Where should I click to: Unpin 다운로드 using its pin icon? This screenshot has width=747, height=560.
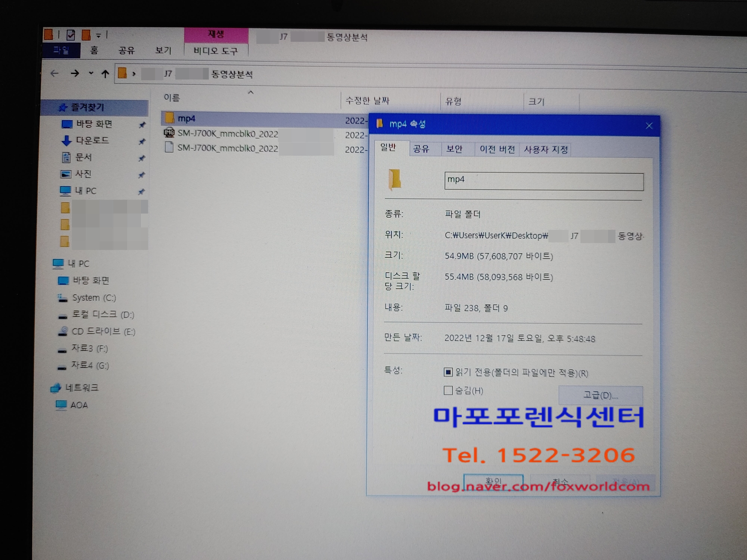click(142, 141)
